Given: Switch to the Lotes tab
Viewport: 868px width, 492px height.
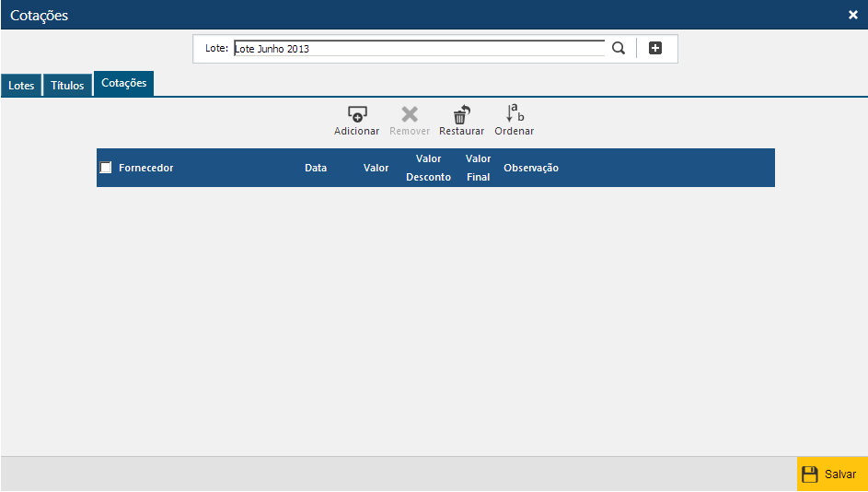Looking at the screenshot, I should (21, 86).
